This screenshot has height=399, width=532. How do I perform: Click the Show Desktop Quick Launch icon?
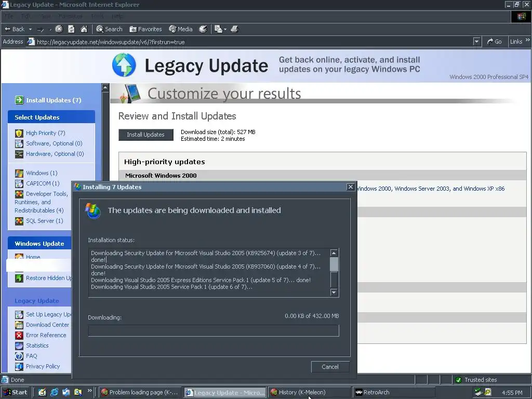pos(43,392)
